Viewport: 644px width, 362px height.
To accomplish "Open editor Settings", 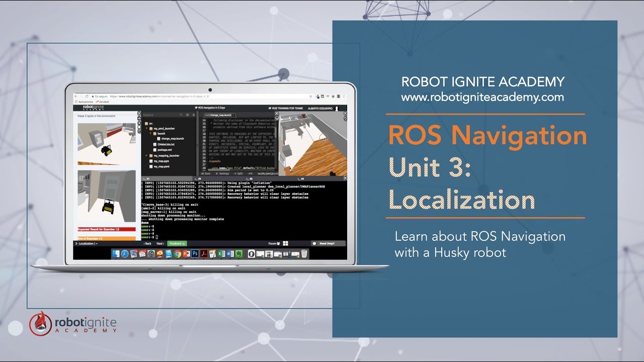I will click(x=221, y=173).
